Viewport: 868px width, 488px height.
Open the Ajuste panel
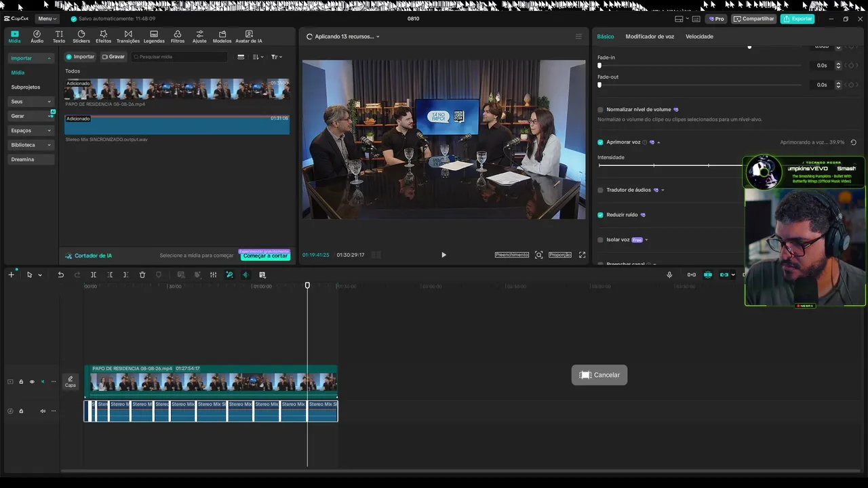click(x=199, y=37)
